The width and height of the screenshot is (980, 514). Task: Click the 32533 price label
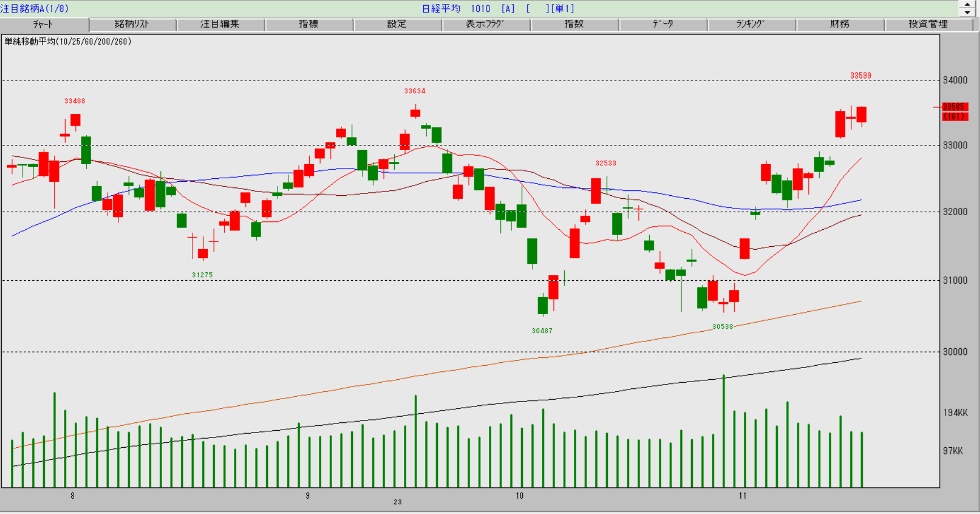click(606, 163)
